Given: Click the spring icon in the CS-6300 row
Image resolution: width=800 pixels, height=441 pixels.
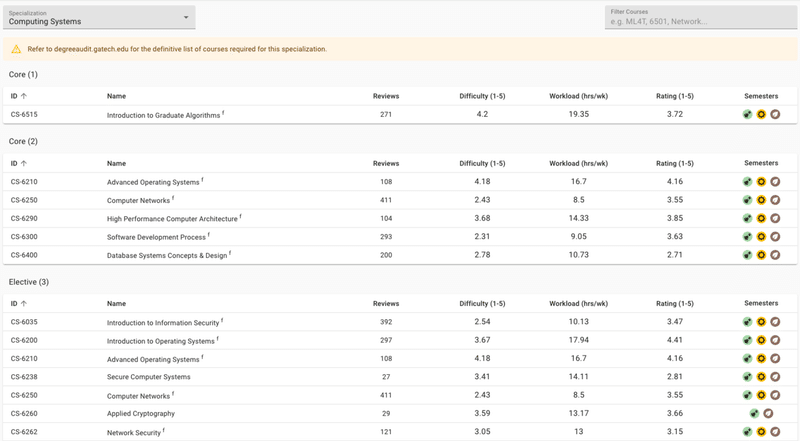Looking at the screenshot, I should tap(747, 237).
